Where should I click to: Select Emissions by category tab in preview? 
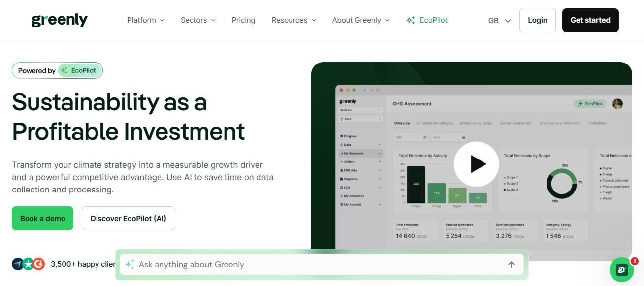[435, 123]
